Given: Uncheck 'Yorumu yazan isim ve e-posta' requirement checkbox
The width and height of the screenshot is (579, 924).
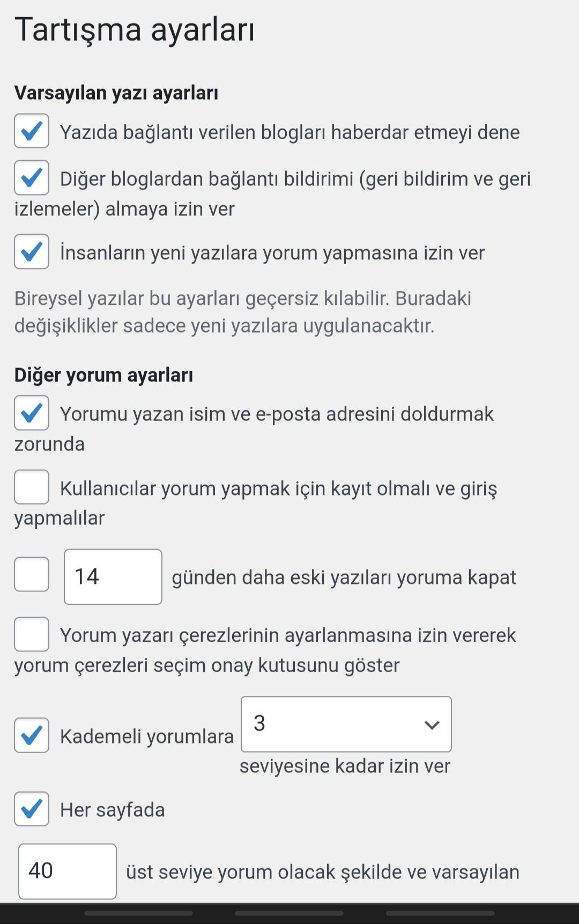Looking at the screenshot, I should coord(32,412).
